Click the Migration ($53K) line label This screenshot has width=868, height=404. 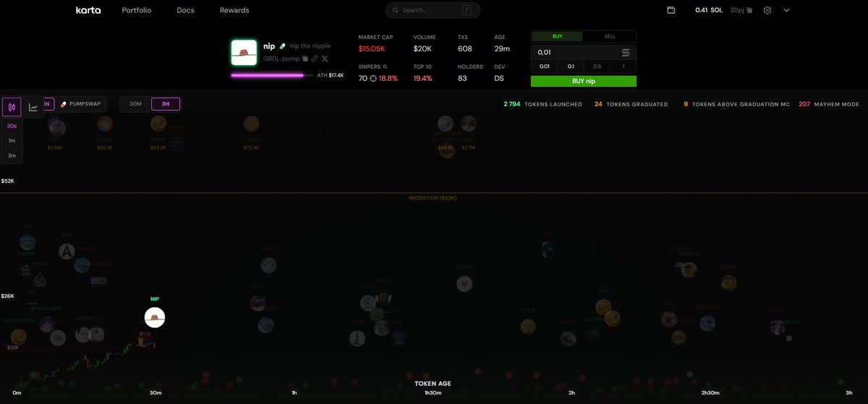point(433,197)
